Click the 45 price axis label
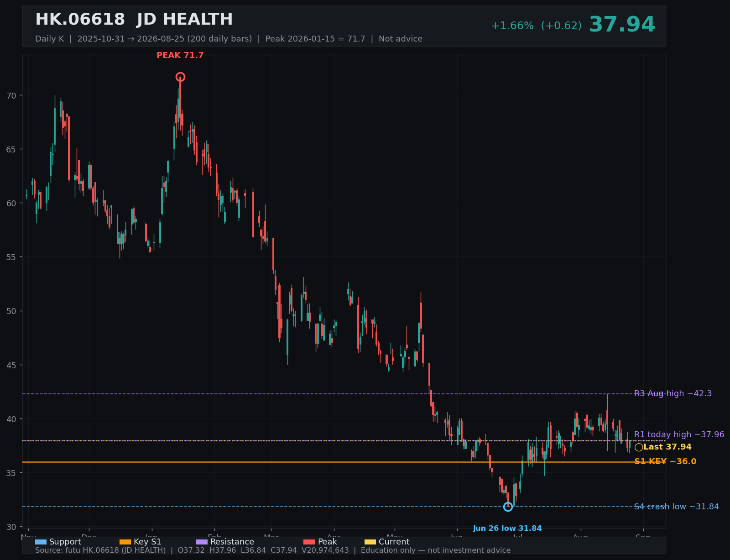The image size is (730, 560). [x=11, y=365]
